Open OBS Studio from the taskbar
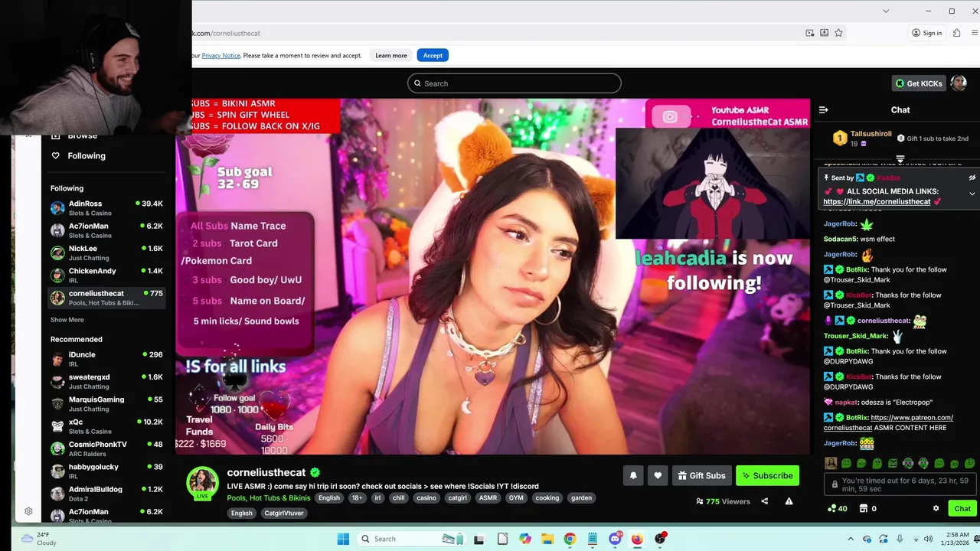Viewport: 980px width, 551px height. (660, 539)
